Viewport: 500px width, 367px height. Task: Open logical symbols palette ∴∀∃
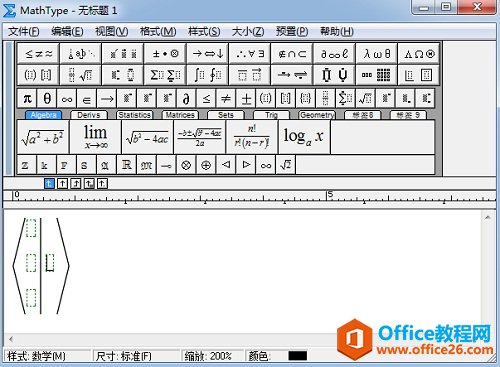pyautogui.click(x=250, y=54)
